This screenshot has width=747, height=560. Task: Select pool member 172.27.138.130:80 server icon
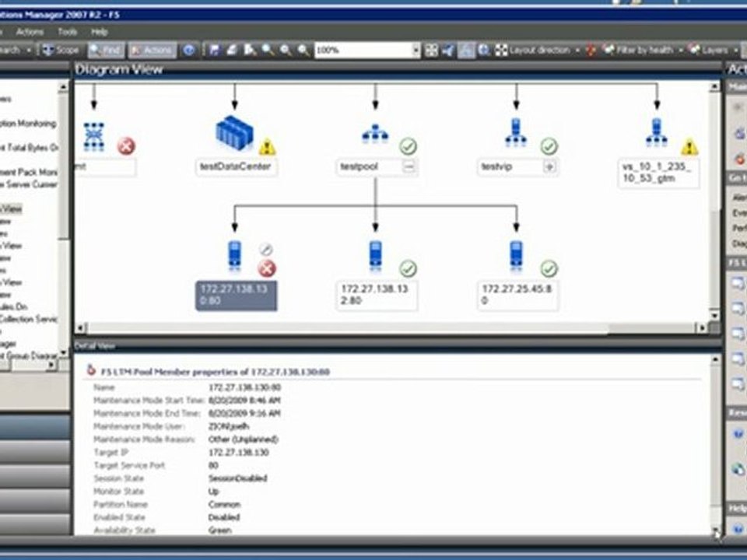[234, 256]
